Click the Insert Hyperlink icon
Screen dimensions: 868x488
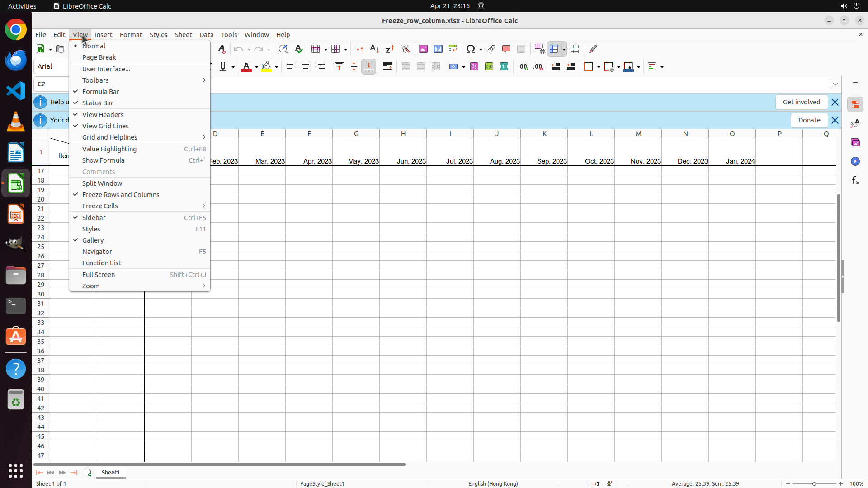[491, 49]
